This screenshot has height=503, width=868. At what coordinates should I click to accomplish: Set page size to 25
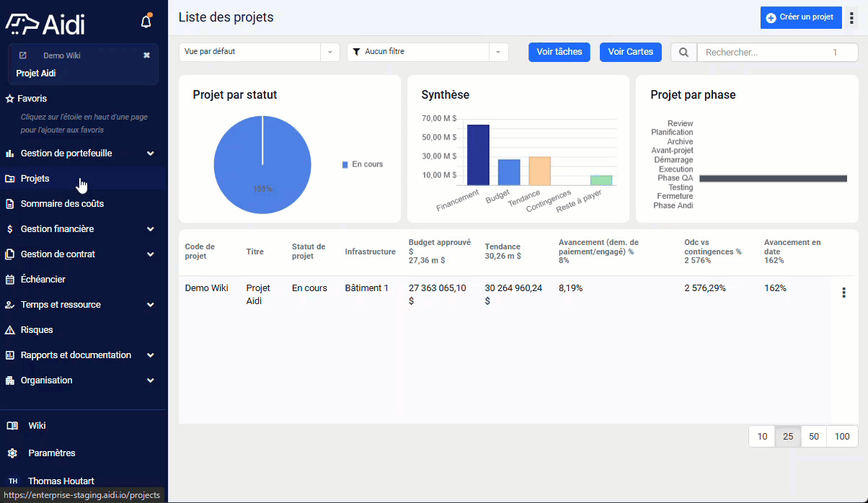pyautogui.click(x=788, y=437)
